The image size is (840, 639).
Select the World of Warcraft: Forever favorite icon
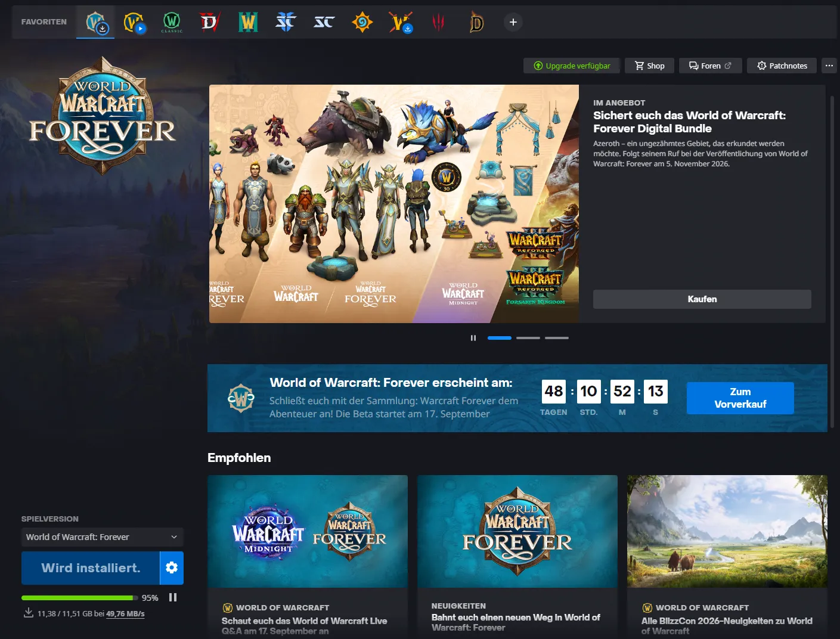(x=95, y=22)
